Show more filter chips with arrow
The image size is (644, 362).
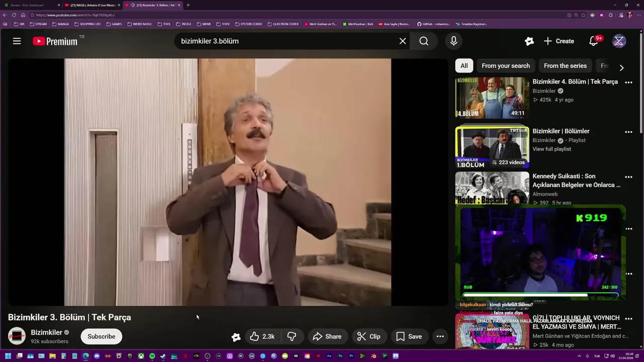click(621, 67)
